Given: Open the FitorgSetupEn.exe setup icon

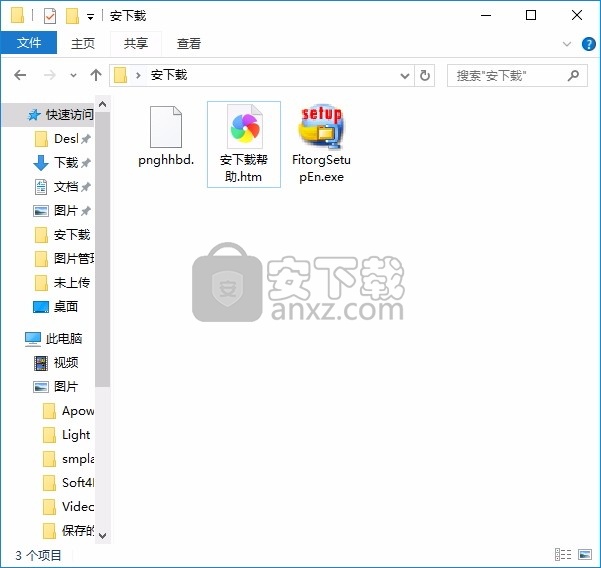Looking at the screenshot, I should click(321, 126).
